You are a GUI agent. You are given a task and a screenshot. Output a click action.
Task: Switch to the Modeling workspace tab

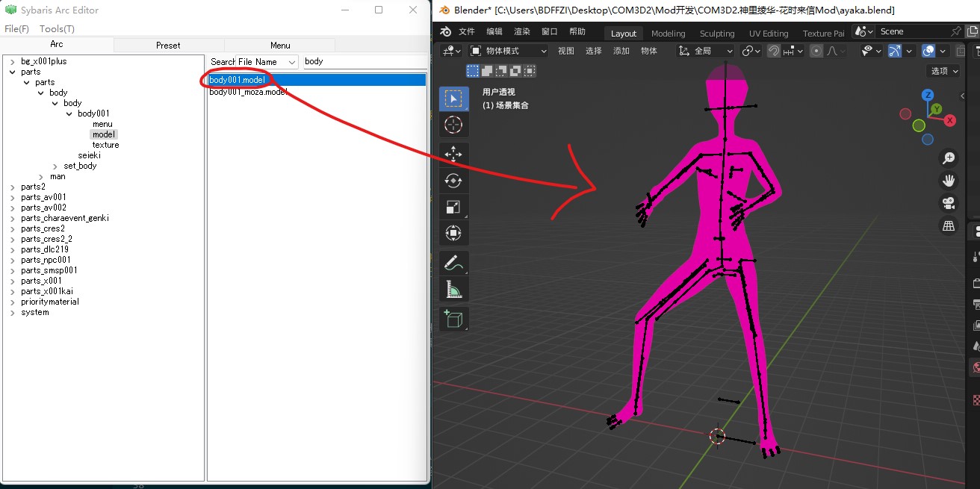point(668,33)
